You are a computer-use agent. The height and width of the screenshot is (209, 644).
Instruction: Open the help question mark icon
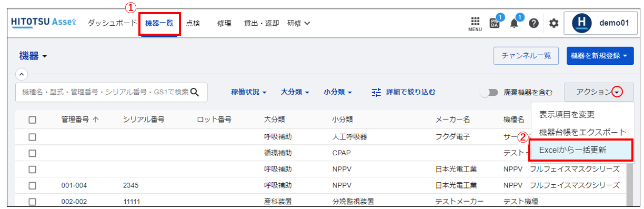click(534, 24)
